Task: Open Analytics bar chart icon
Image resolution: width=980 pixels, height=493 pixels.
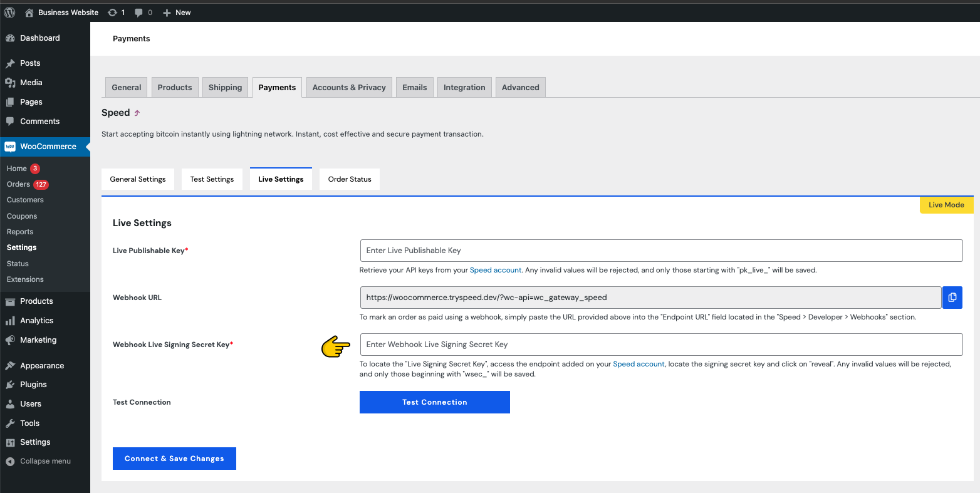Action: point(10,321)
